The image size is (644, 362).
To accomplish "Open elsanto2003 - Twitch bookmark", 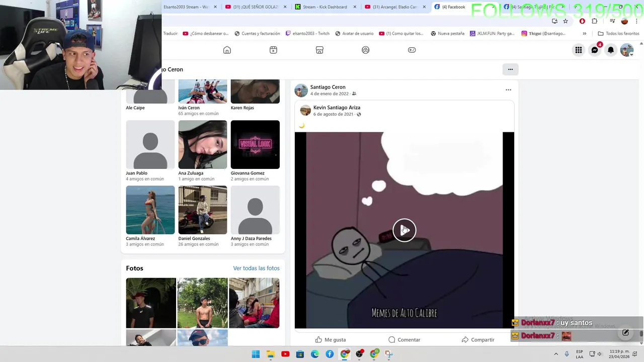I will 307,34.
